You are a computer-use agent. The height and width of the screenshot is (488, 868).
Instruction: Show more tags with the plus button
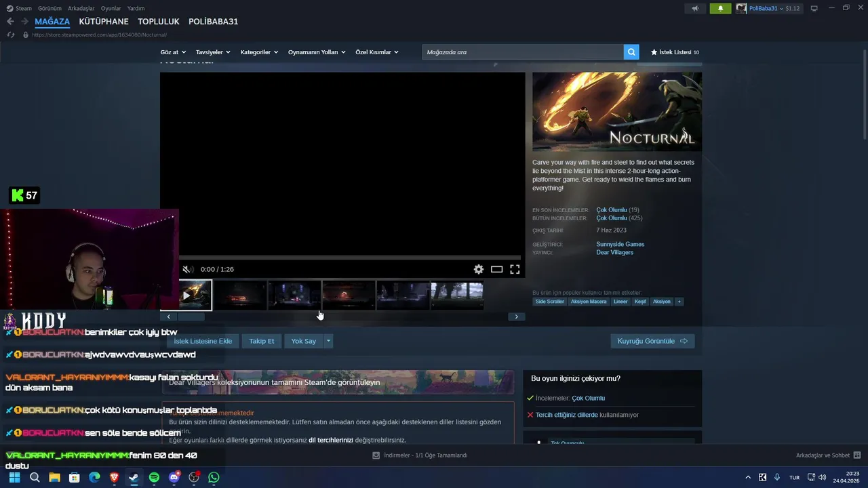(679, 302)
